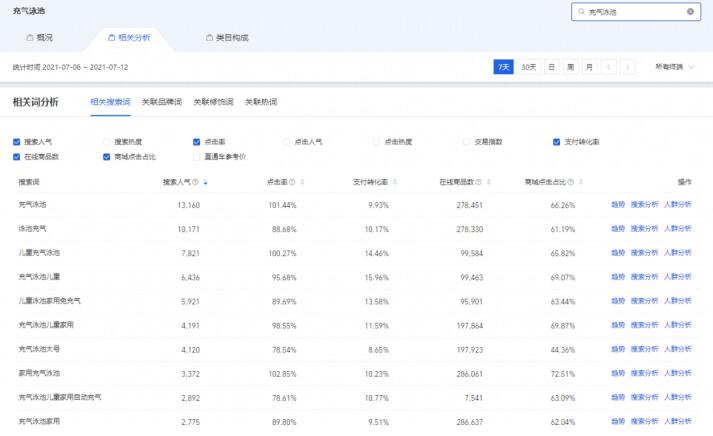The height and width of the screenshot is (436, 713).
Task: Sort the table by 在线商品数 arrows
Action: tap(489, 182)
